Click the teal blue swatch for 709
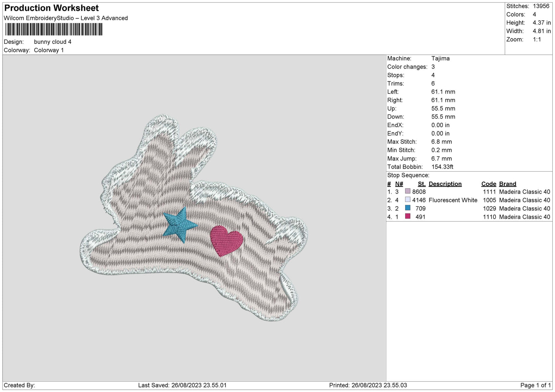Viewport: 555px width, 392px height. (x=408, y=208)
